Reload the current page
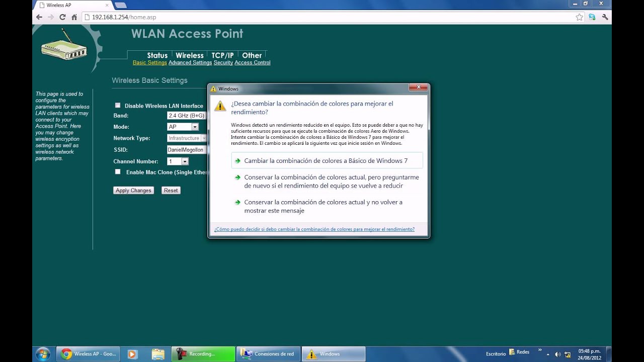 pos(62,17)
